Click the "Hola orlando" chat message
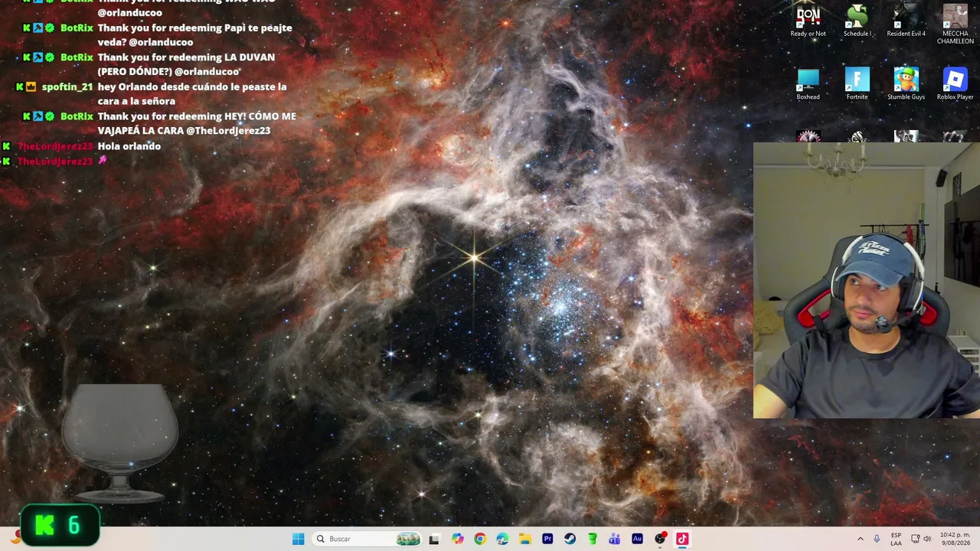Image resolution: width=980 pixels, height=551 pixels. [x=129, y=146]
